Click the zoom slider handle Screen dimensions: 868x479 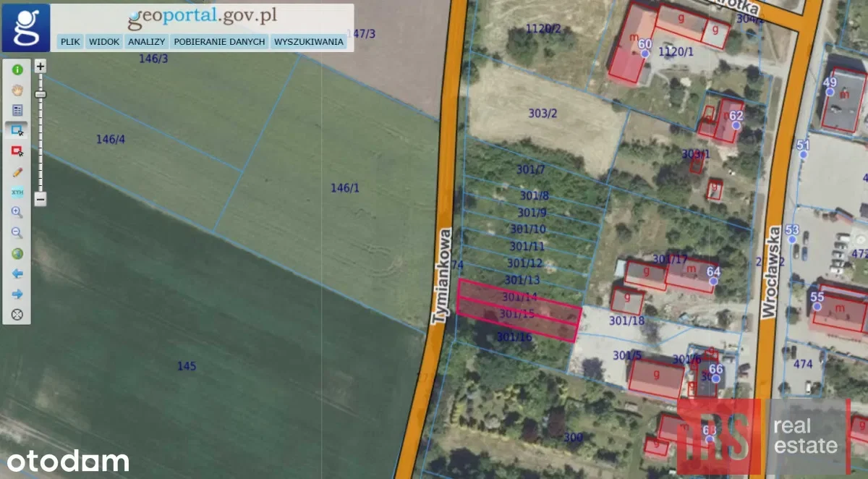[41, 94]
